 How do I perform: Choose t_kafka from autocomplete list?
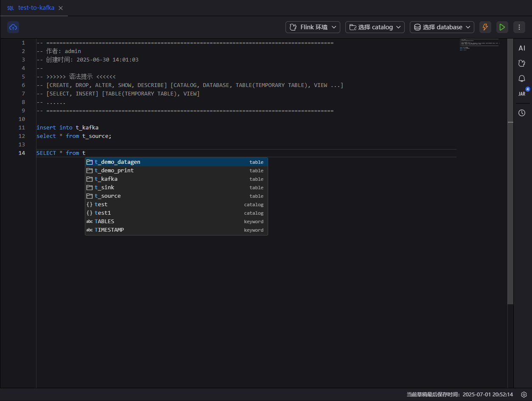click(176, 179)
